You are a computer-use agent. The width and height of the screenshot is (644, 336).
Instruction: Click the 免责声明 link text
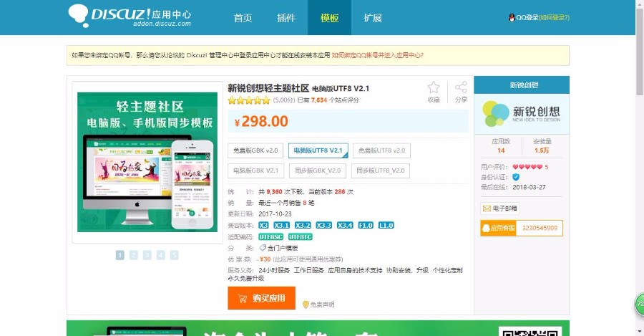(x=322, y=304)
